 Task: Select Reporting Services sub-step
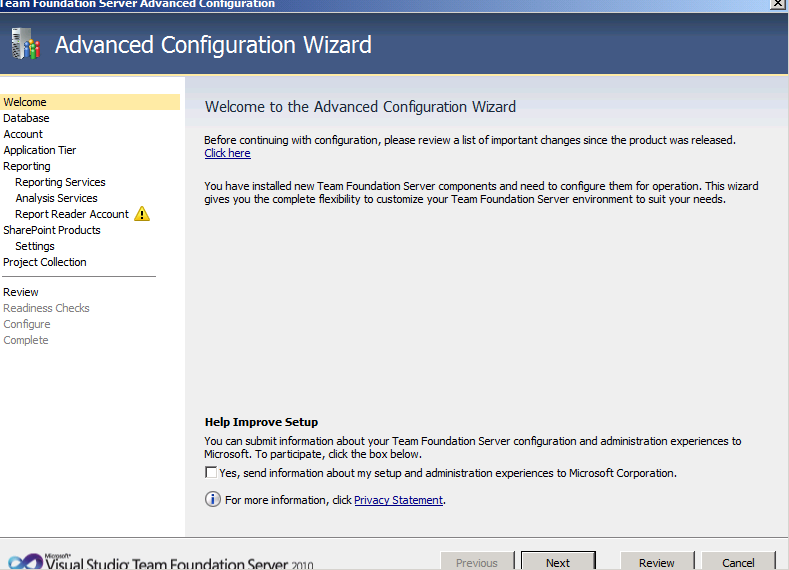tap(60, 182)
